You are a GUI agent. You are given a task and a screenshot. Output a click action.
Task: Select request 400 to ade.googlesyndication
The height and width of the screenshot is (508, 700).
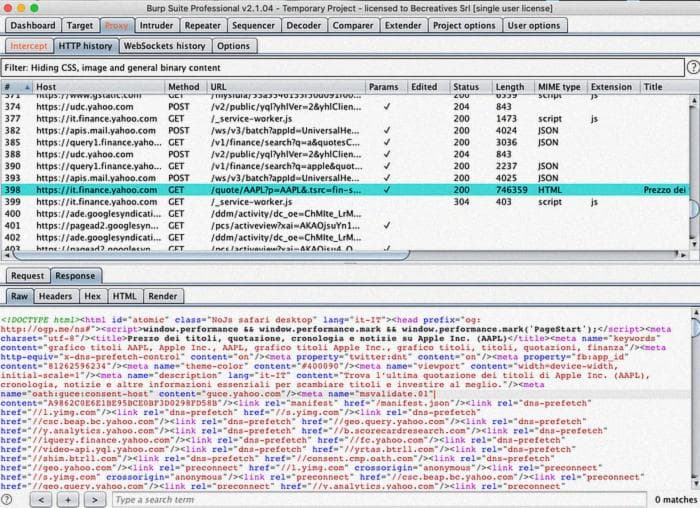[345, 213]
